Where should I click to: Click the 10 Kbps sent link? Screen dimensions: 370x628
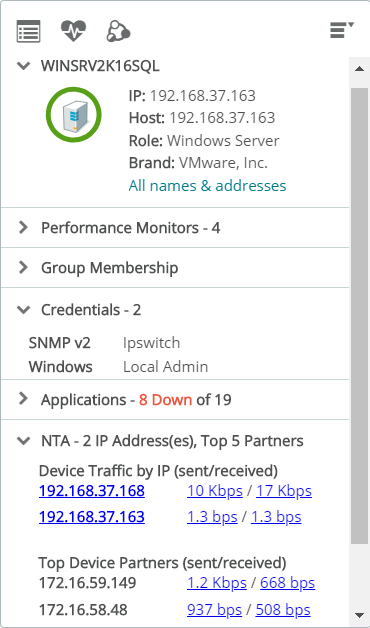coord(215,491)
